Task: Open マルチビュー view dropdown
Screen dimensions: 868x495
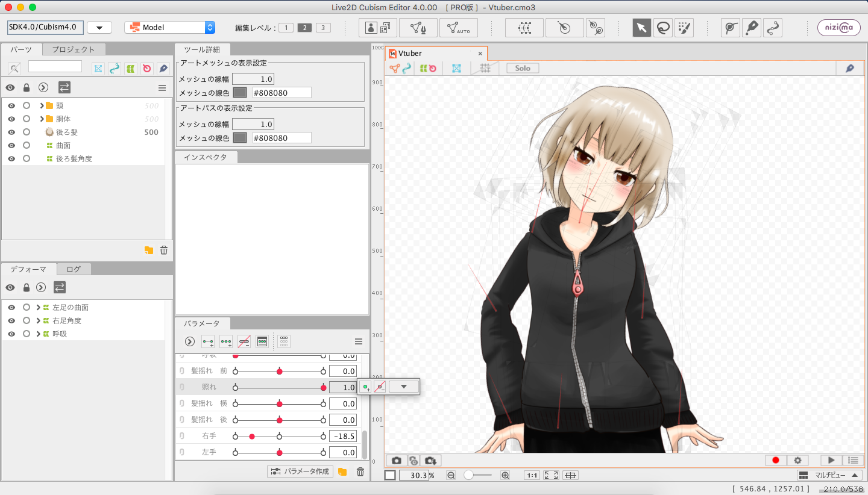Action: (829, 475)
